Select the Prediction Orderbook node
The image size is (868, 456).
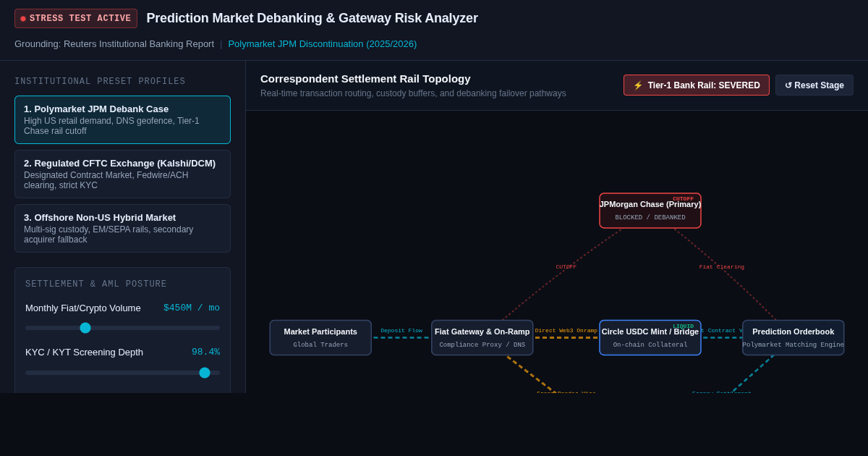(793, 338)
